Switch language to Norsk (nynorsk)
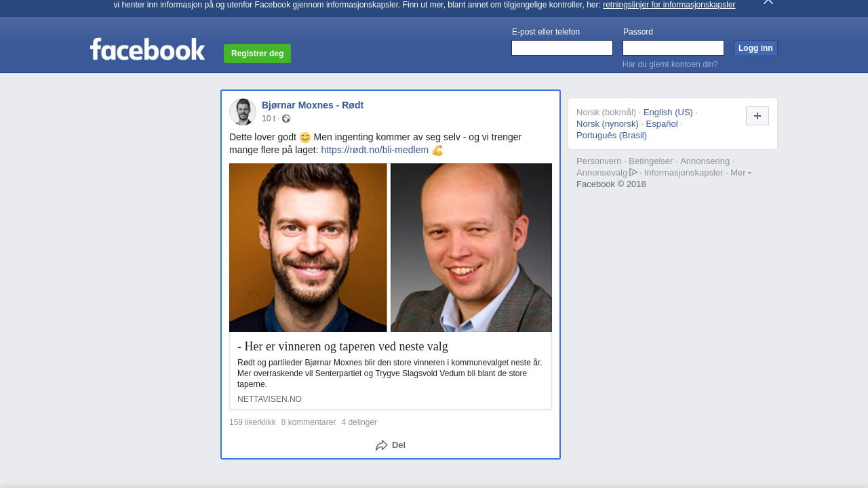The height and width of the screenshot is (488, 868). (608, 124)
